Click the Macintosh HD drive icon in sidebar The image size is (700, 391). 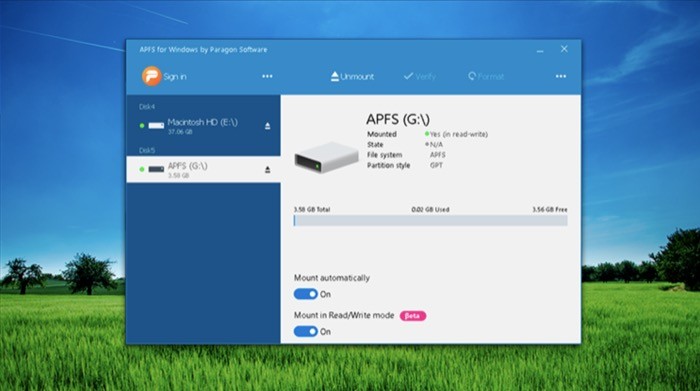156,126
